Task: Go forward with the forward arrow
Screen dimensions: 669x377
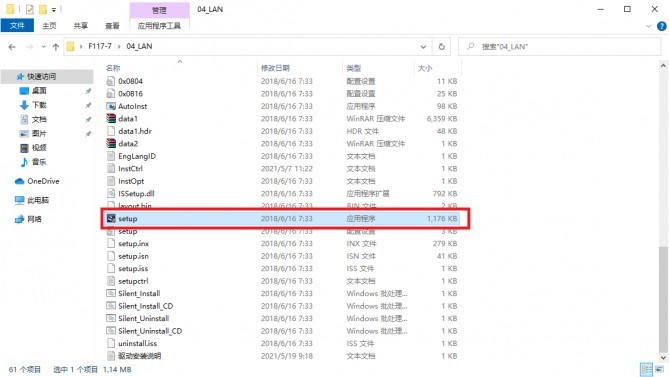Action: [x=29, y=46]
